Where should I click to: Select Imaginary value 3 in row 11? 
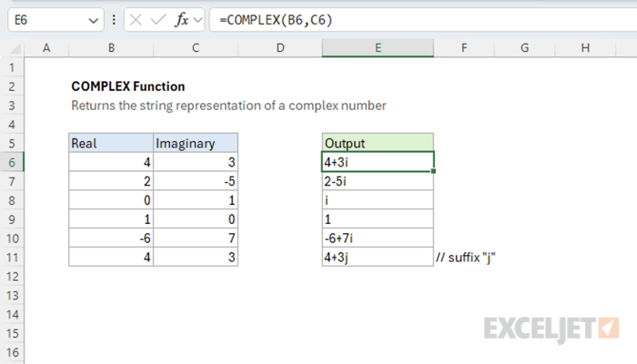click(196, 258)
